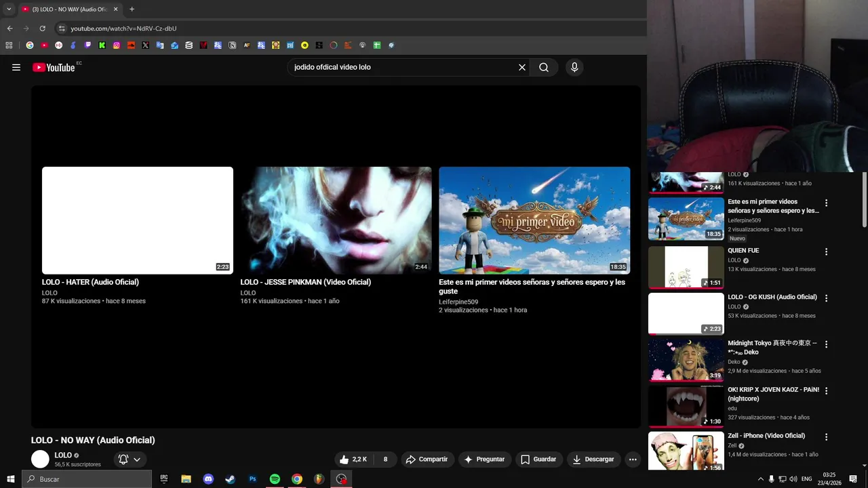Open options for OK! KRIP X JOVEN KAOZ video

point(826,391)
